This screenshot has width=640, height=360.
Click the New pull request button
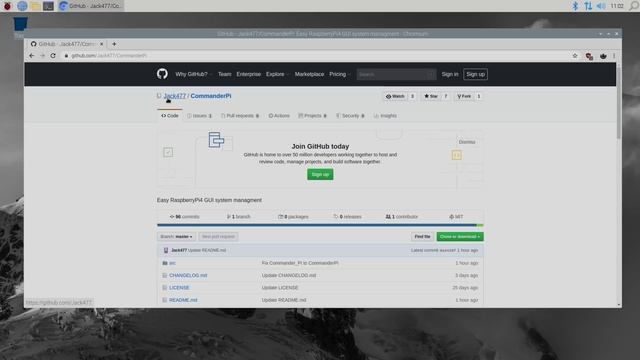point(218,237)
